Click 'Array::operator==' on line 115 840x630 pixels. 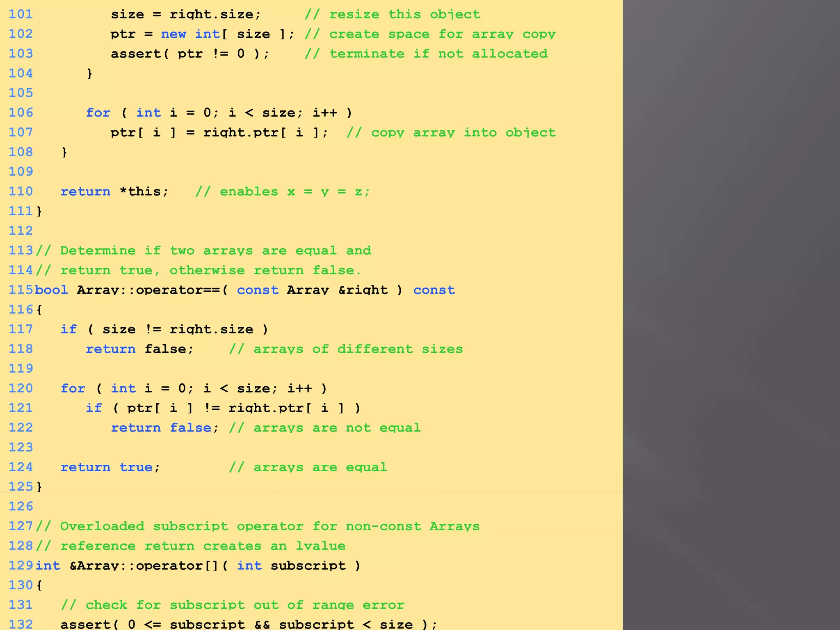(148, 290)
